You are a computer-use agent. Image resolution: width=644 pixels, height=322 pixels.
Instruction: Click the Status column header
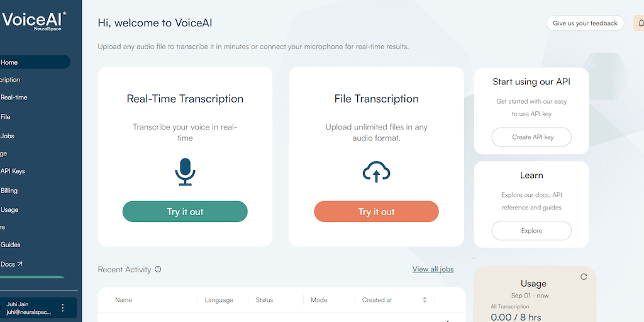pyautogui.click(x=264, y=300)
